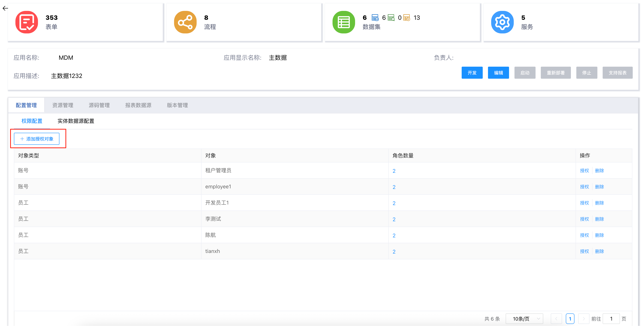
Task: Switch to the 资源管理 tab
Action: coord(62,105)
